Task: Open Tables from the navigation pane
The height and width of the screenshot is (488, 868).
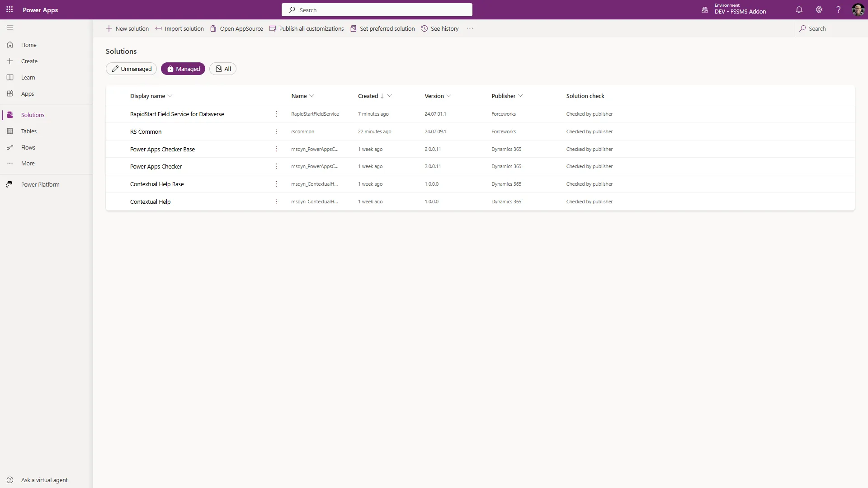Action: click(30, 131)
